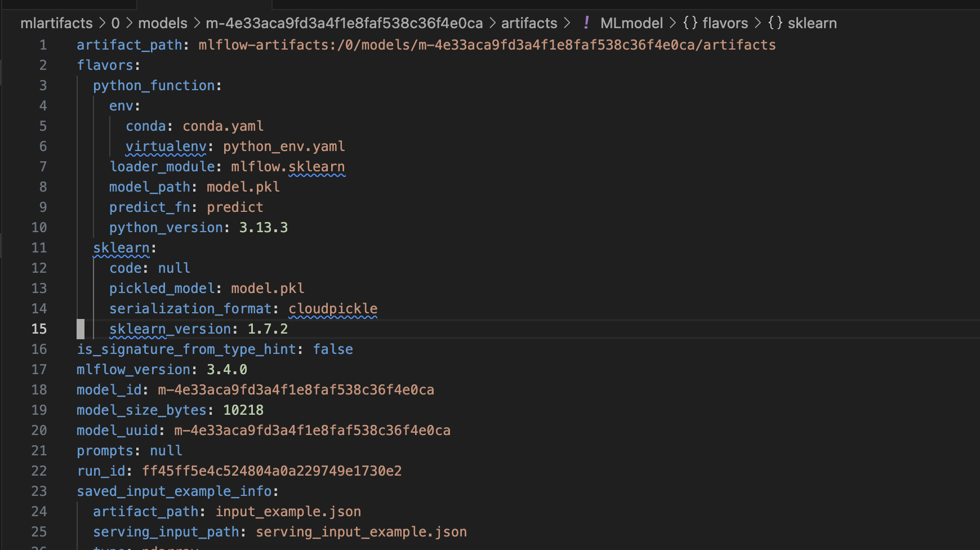Screen dimensions: 980x550
Task: Click the python_version value 3.13.3
Action: click(x=263, y=228)
